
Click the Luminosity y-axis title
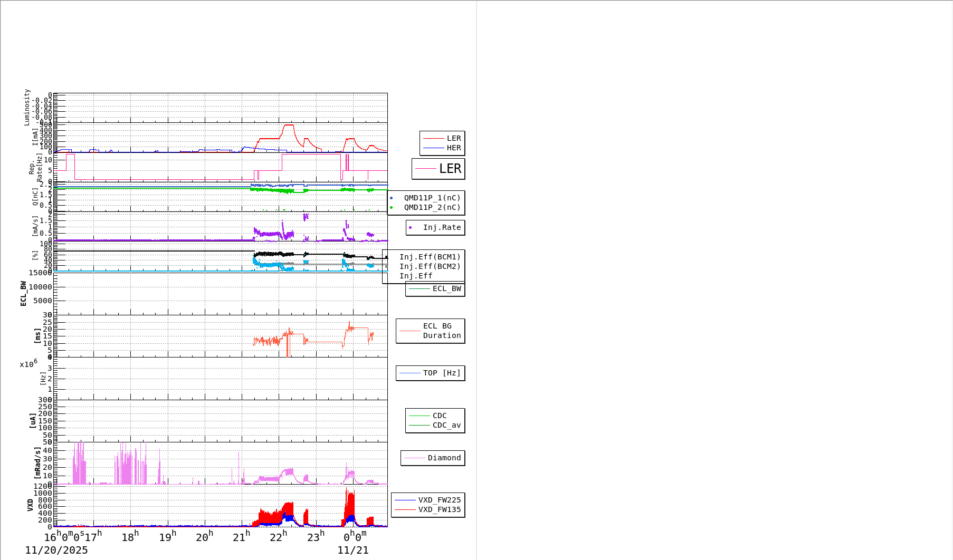[x=27, y=108]
